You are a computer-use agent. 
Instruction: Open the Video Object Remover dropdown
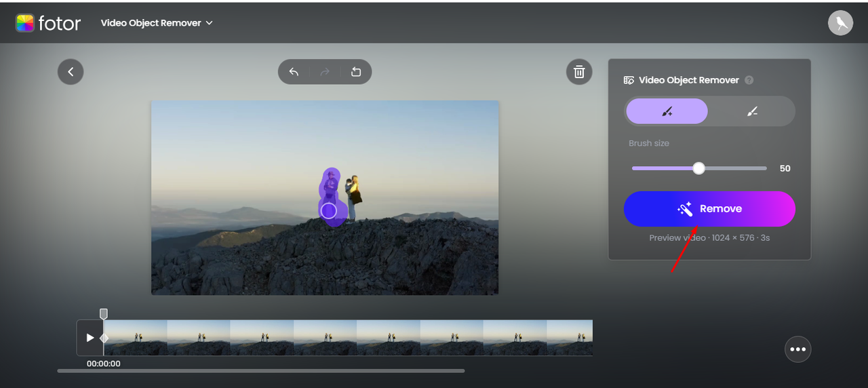click(157, 23)
